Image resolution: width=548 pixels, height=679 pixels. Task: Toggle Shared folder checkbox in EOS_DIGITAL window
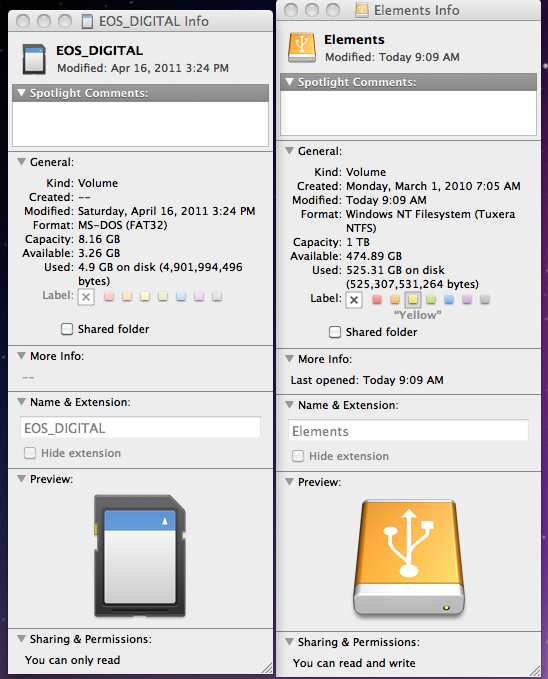(x=67, y=329)
